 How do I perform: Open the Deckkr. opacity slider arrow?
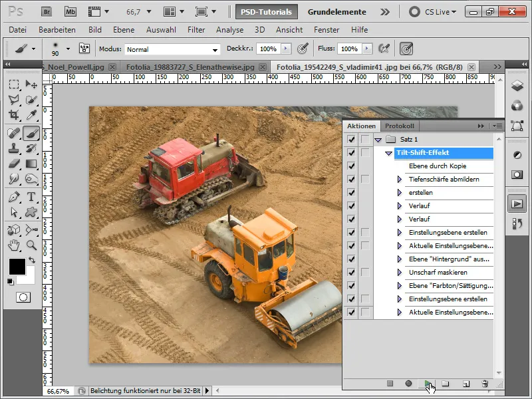(x=286, y=49)
